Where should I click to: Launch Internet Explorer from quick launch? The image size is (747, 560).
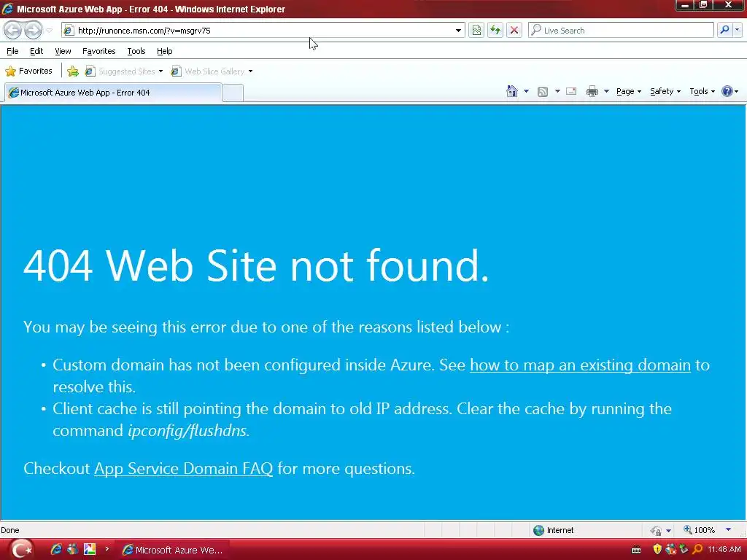click(56, 550)
